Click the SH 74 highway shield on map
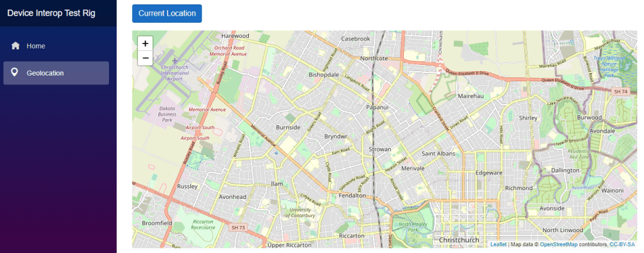Screen dimensions: 644x253 (621, 91)
